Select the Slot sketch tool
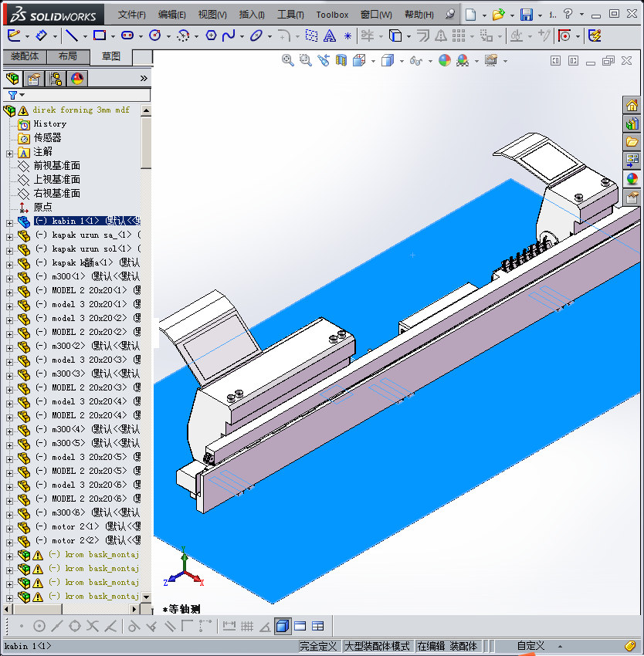Screen dimensions: 644x656 127,36
